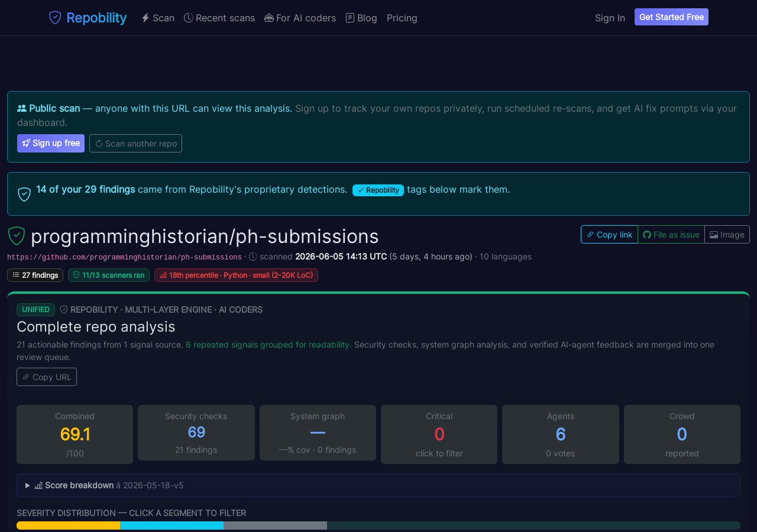
Task: Click Sign In link
Action: pos(610,18)
